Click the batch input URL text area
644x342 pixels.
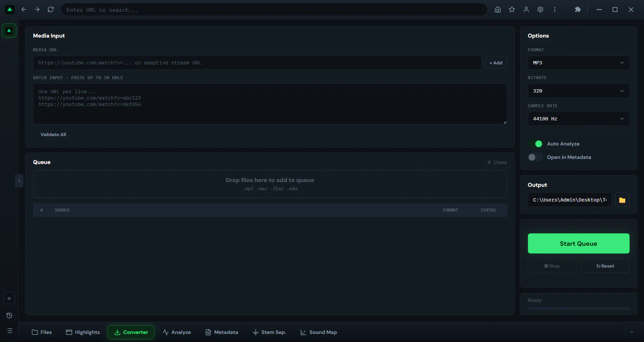pos(270,104)
